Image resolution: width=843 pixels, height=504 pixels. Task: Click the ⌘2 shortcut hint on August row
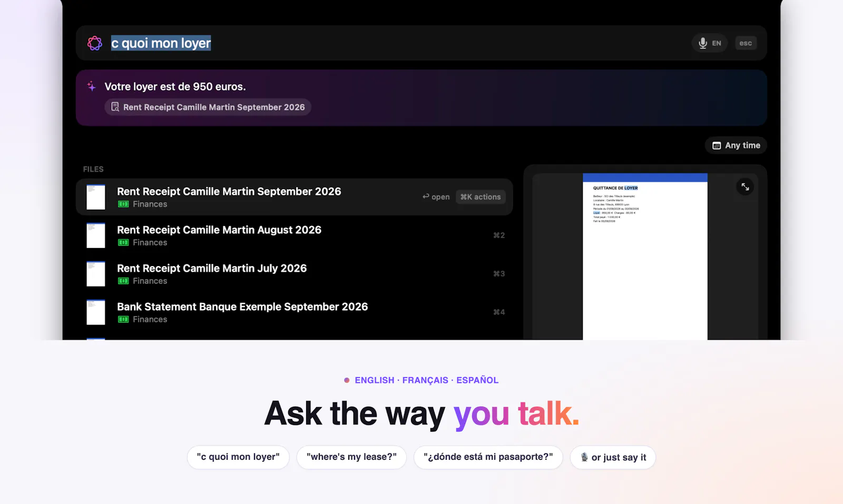499,235
